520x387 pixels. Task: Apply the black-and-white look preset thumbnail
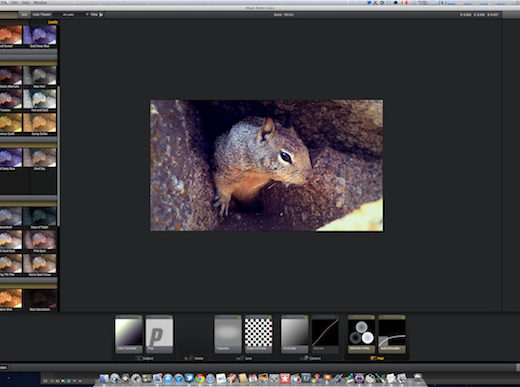(x=40, y=75)
